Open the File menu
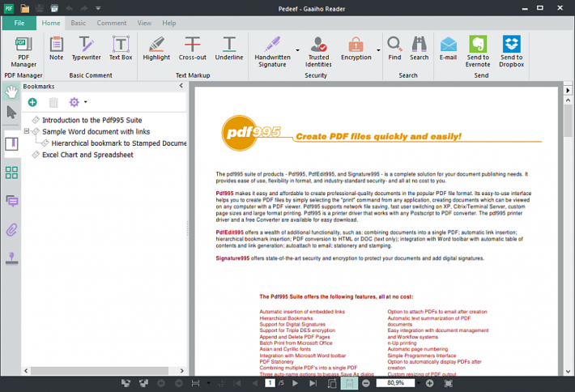Screen dimensions: 575x392 tap(19, 23)
